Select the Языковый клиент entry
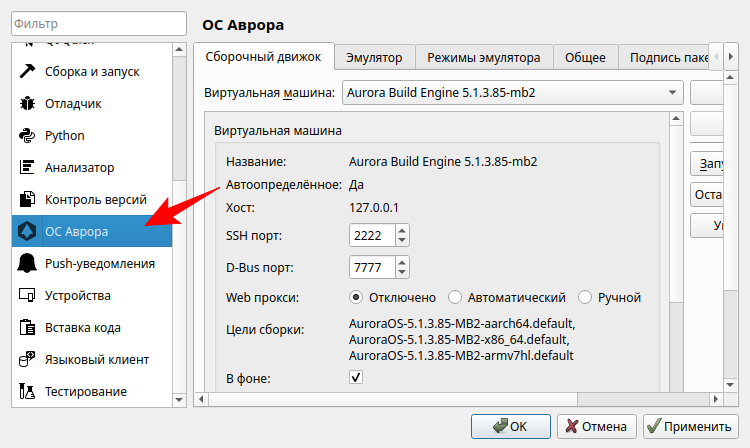750x448 pixels. 92,360
